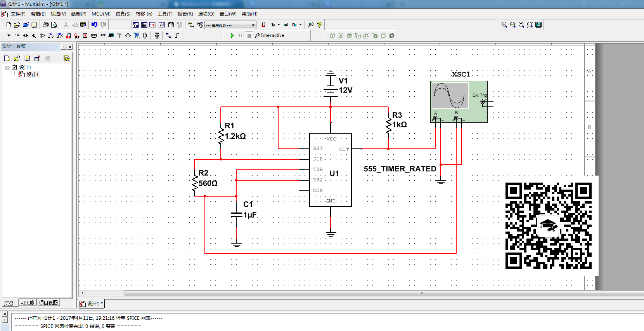Click the zoom in magnifier icon
Screen dimensions: 644x331
pyautogui.click(x=504, y=24)
